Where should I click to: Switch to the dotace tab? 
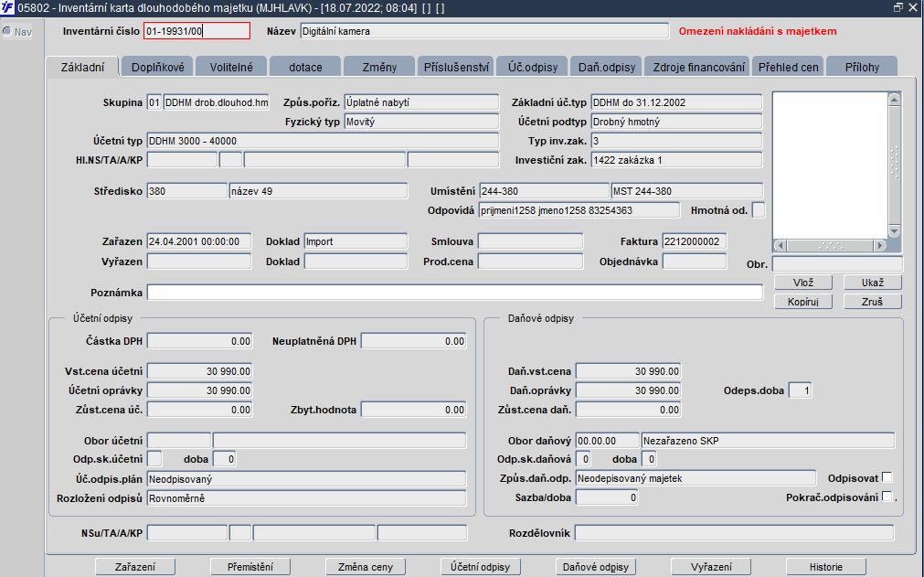[305, 67]
